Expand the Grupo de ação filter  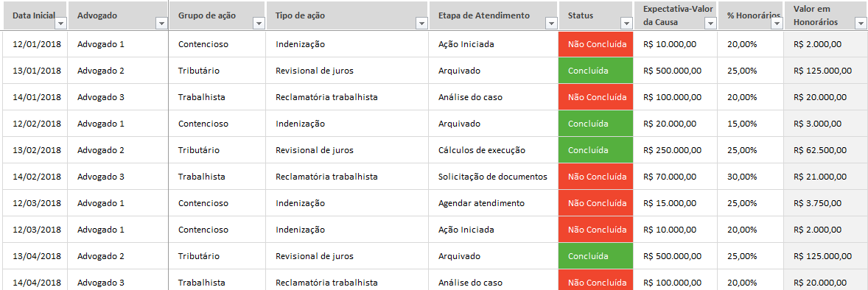(258, 24)
